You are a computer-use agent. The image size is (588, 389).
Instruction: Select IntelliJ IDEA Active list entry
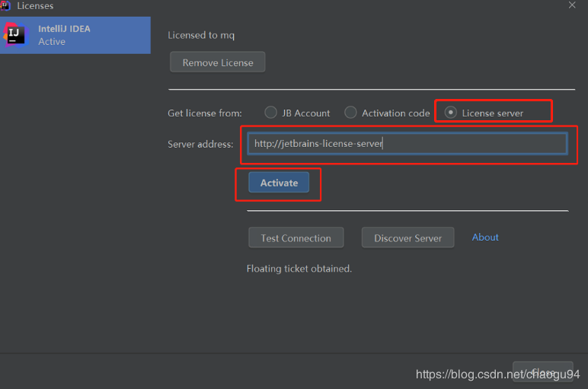tap(75, 35)
